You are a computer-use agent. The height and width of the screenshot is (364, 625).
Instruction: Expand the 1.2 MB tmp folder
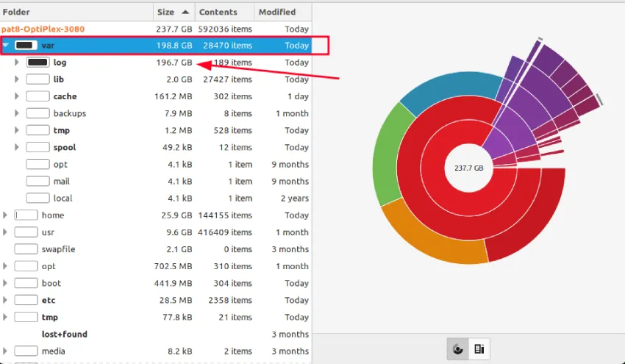coord(16,130)
